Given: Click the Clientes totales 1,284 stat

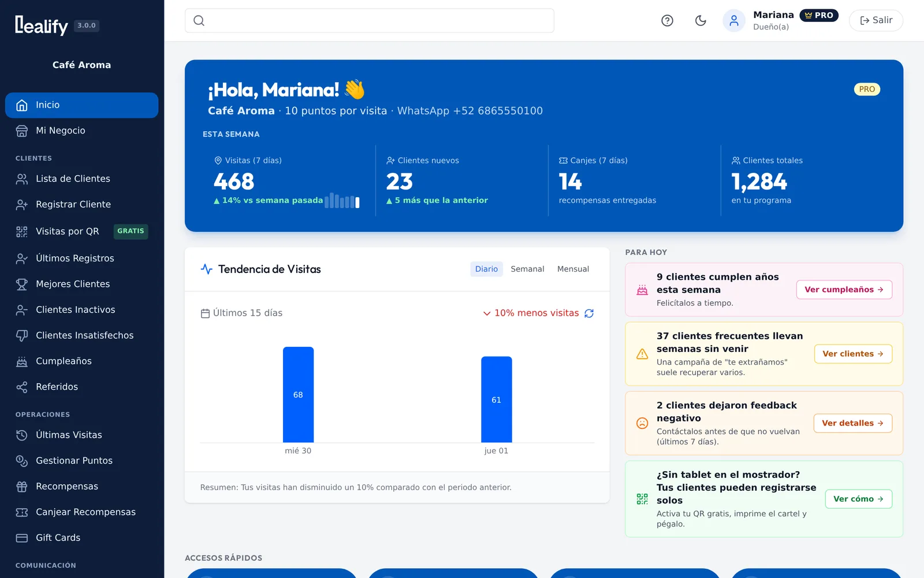Looking at the screenshot, I should [x=807, y=181].
